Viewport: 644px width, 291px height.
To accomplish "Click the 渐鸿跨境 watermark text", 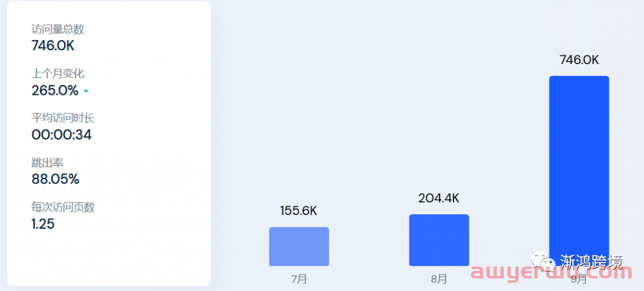I will [x=591, y=261].
